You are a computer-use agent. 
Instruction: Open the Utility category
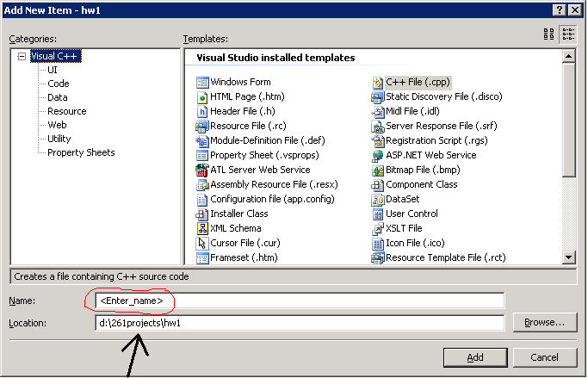coord(59,139)
